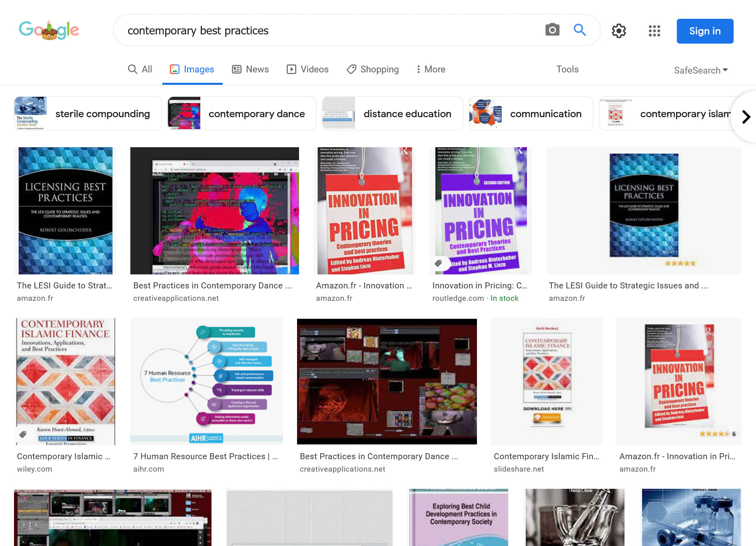Open the Google apps grid icon

tap(654, 31)
